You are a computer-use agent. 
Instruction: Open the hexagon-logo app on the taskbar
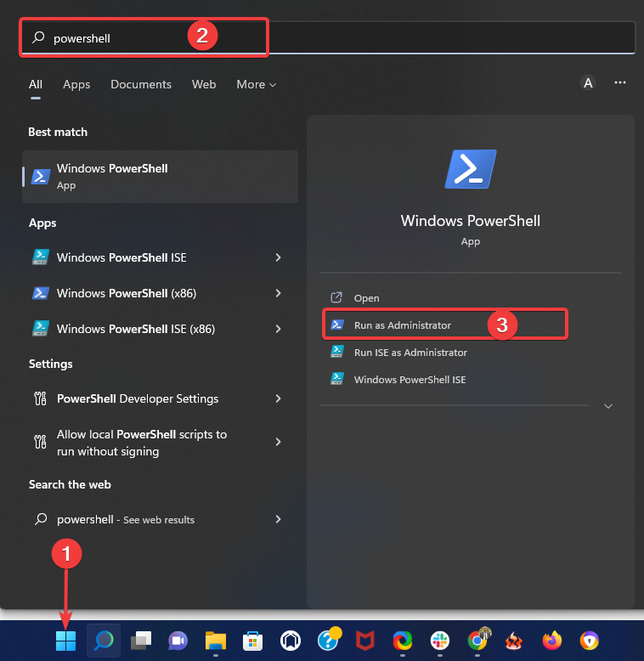pos(290,641)
